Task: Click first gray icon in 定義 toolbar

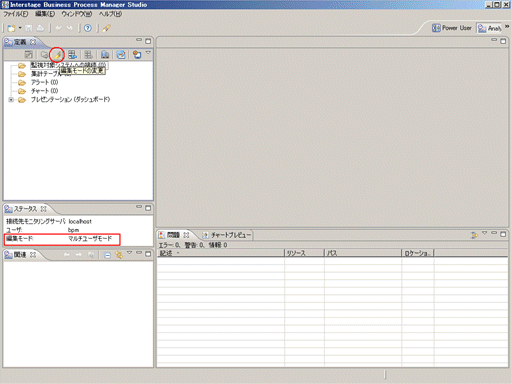Action: click(29, 55)
